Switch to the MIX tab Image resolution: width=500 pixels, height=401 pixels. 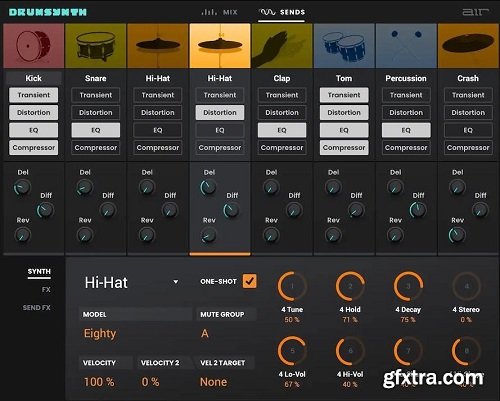coord(220,12)
